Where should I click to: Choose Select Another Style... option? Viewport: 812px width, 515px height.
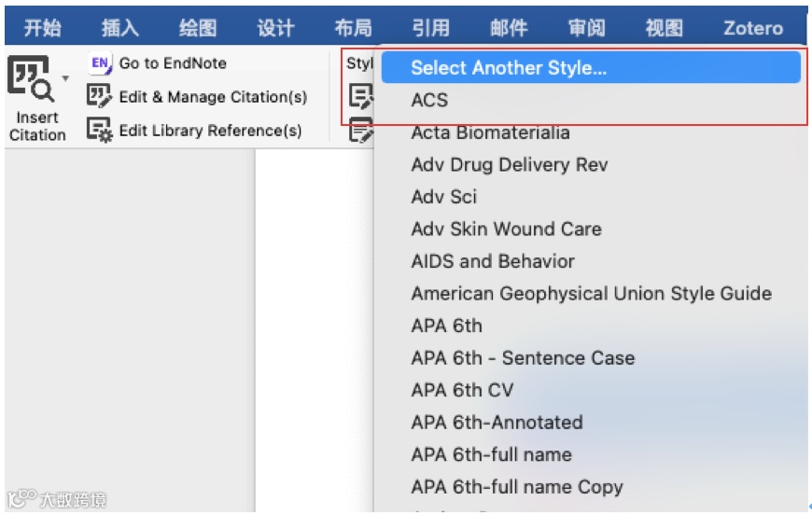click(x=591, y=67)
